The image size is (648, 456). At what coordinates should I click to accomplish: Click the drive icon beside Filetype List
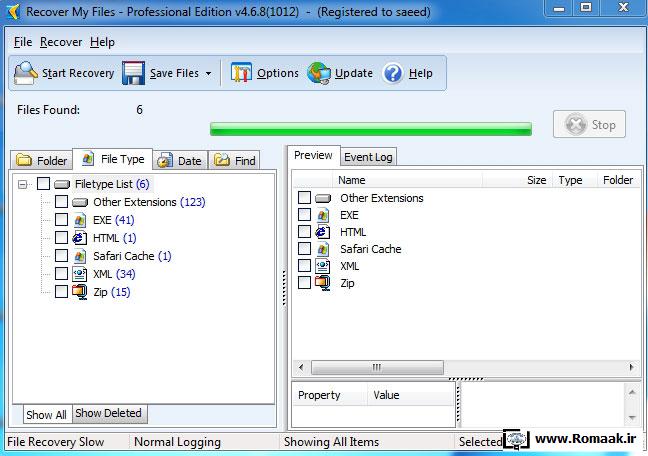tap(62, 184)
